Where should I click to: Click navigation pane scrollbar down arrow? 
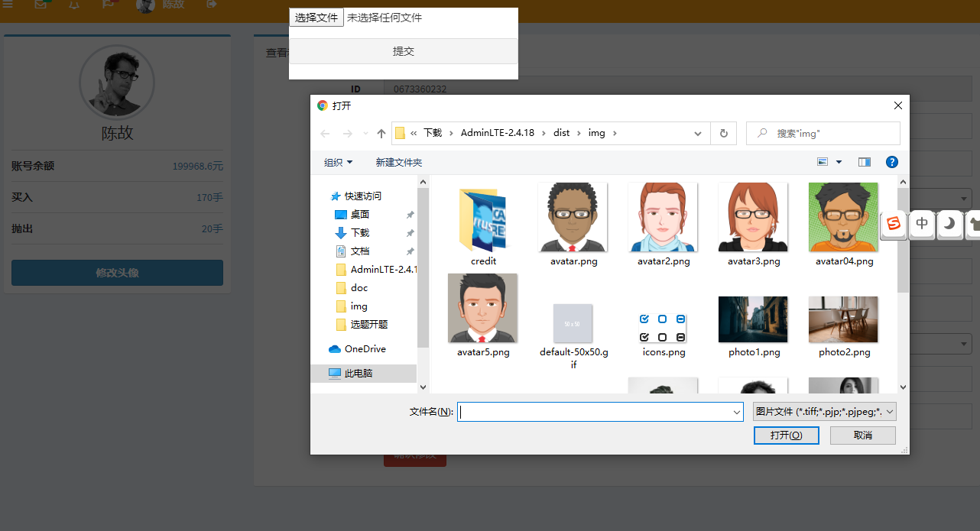pyautogui.click(x=423, y=387)
